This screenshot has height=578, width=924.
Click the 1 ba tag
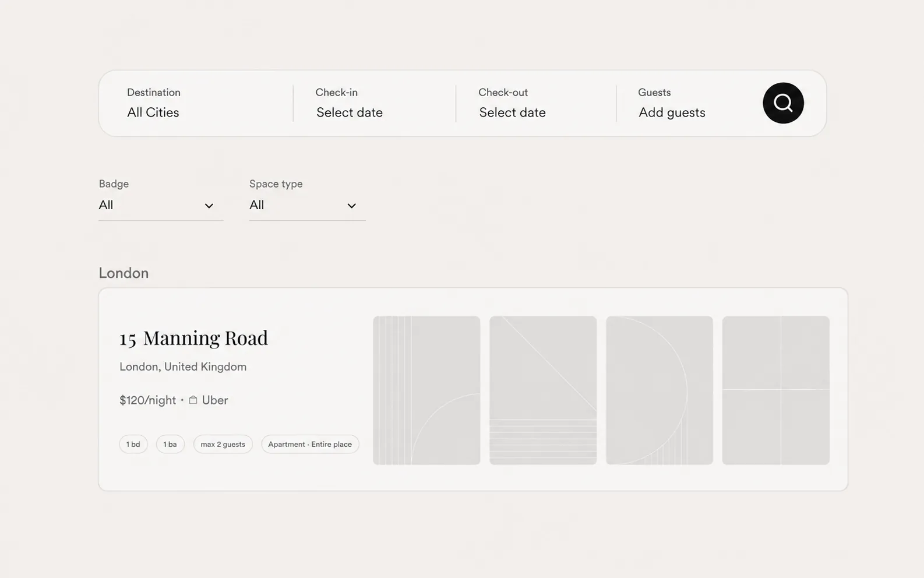pos(170,444)
